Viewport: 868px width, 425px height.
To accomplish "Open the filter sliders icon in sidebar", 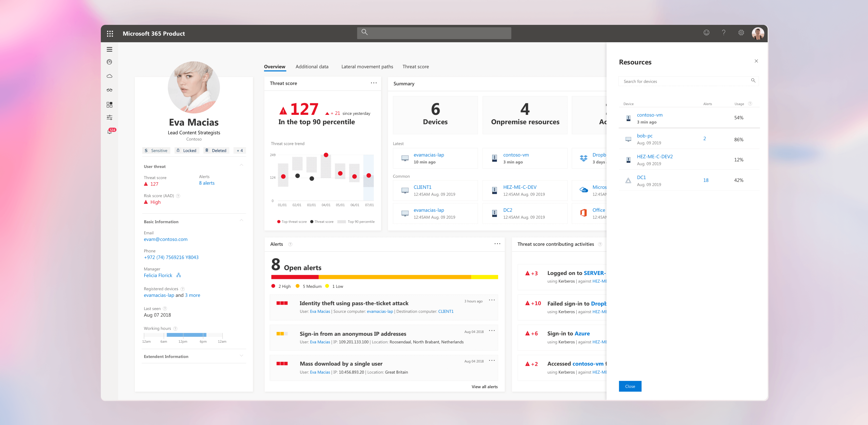I will 109,117.
